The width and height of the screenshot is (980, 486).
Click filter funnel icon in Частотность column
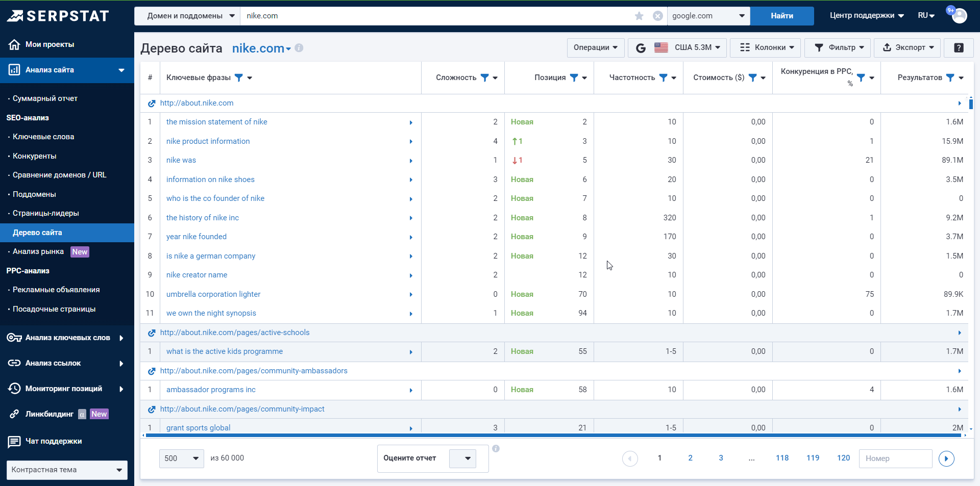663,78
